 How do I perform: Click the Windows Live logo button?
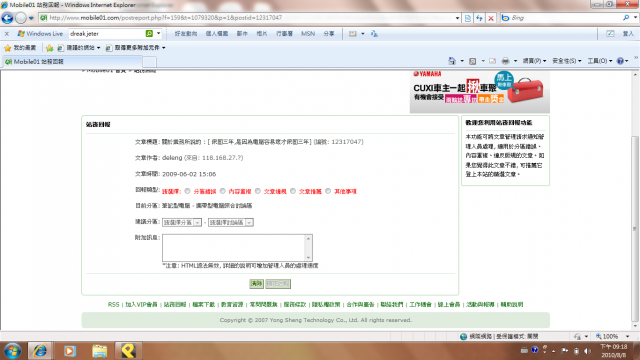(x=40, y=34)
